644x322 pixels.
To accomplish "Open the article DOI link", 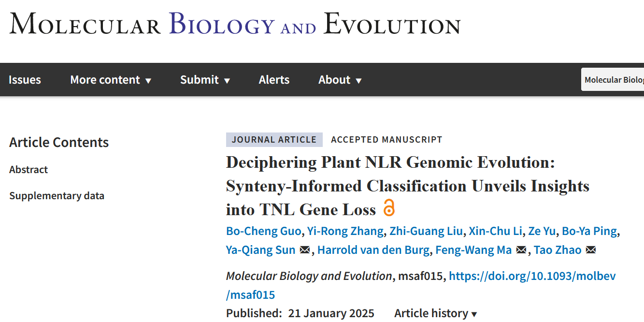I will point(532,276).
